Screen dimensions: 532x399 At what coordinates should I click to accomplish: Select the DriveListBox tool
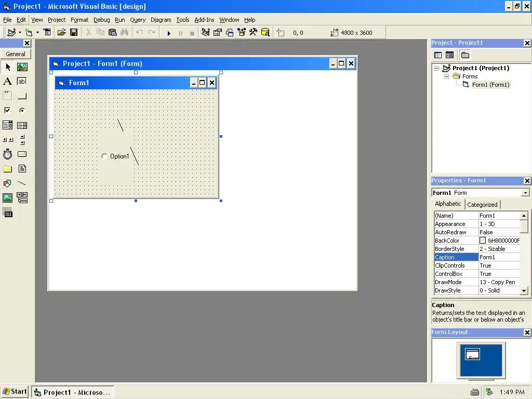pos(22,154)
